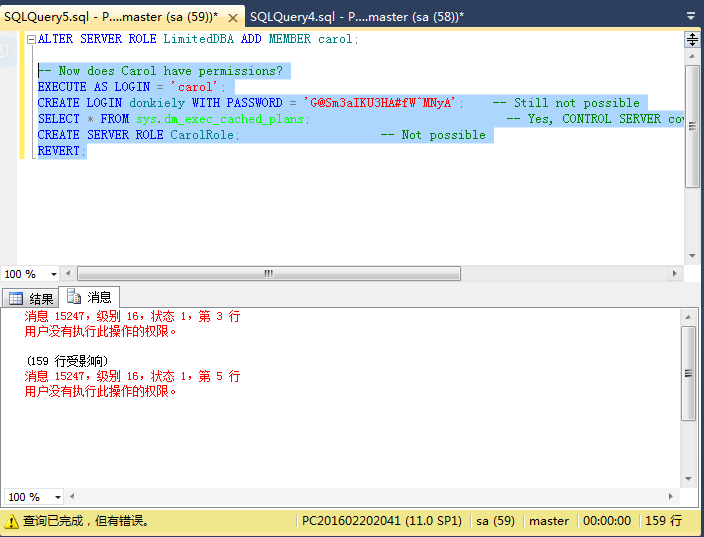This screenshot has height=537, width=704.
Task: Open the active documents tab list dropdown
Action: coord(691,17)
